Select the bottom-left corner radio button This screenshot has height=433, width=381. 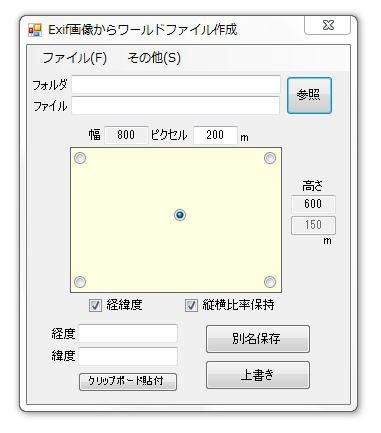pyautogui.click(x=80, y=282)
